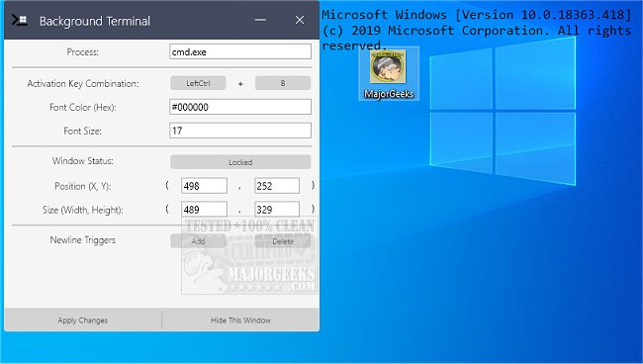Select the Width field showing 489

[204, 209]
